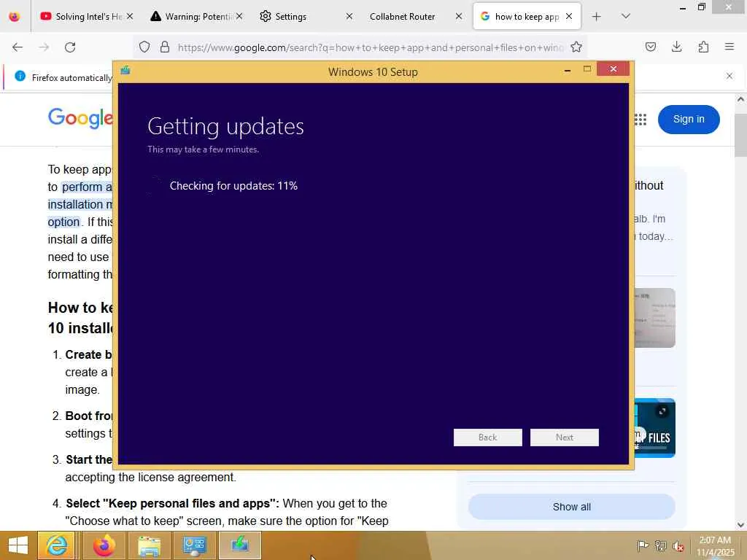This screenshot has width=747, height=560.
Task: Switch to the Settings tab
Action: 306,16
